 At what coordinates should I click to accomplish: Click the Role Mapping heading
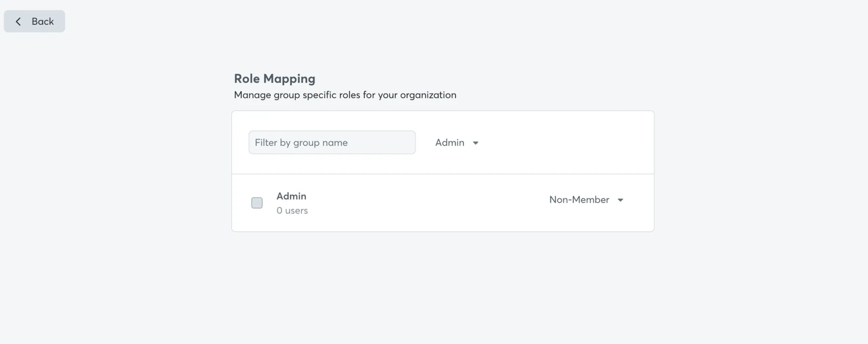point(274,78)
